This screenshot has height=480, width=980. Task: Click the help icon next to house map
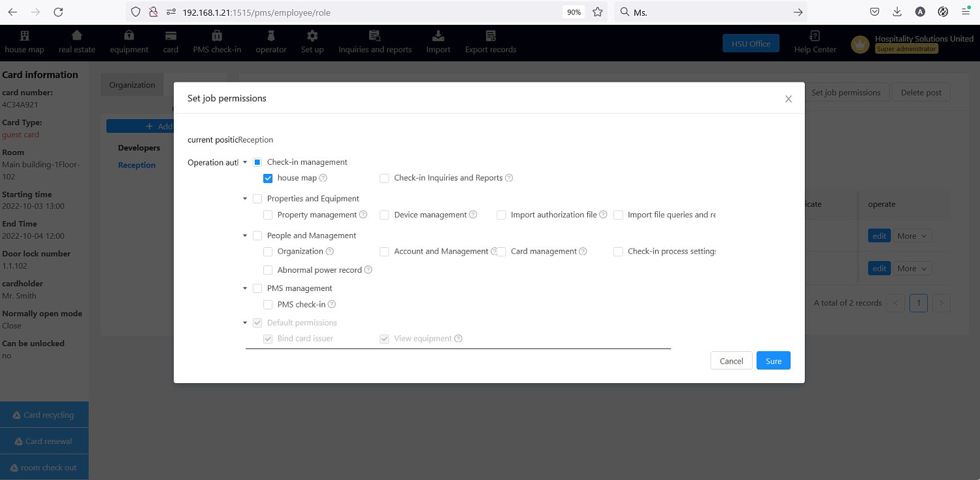[x=323, y=178]
